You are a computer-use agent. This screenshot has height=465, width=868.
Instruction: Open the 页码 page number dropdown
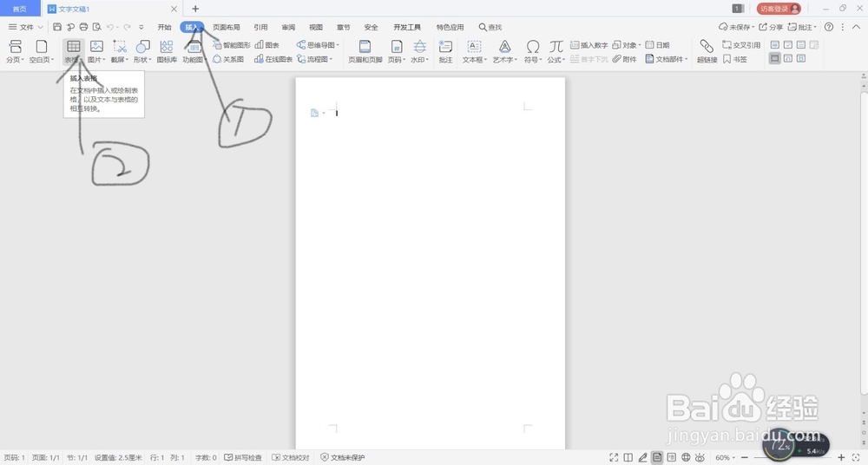click(397, 60)
